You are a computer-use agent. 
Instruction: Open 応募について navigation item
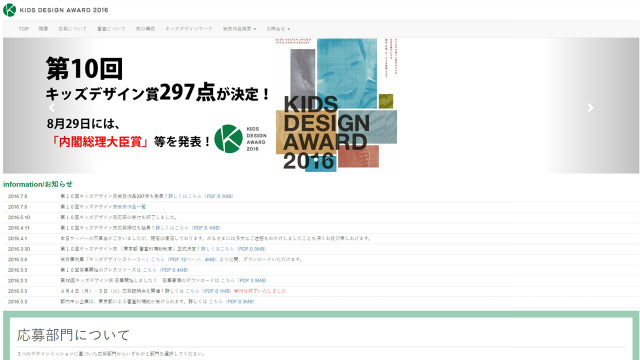point(72,29)
